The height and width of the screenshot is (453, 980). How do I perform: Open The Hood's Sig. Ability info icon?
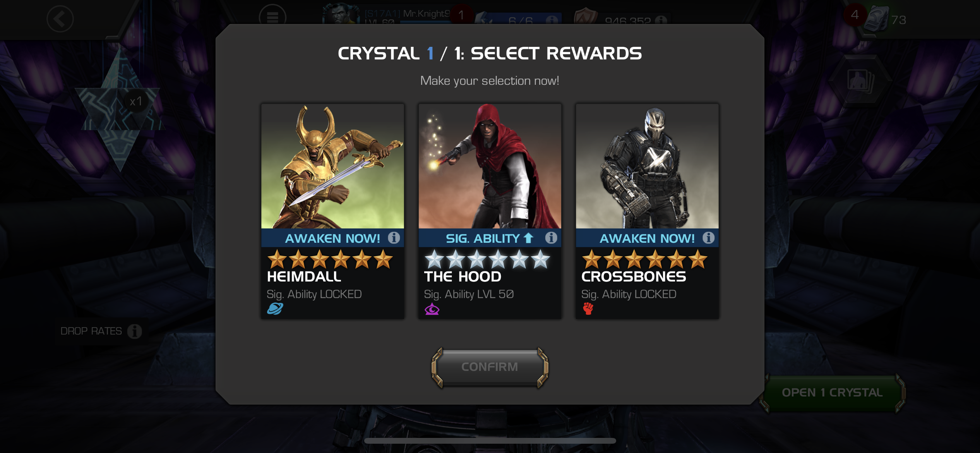tap(551, 238)
